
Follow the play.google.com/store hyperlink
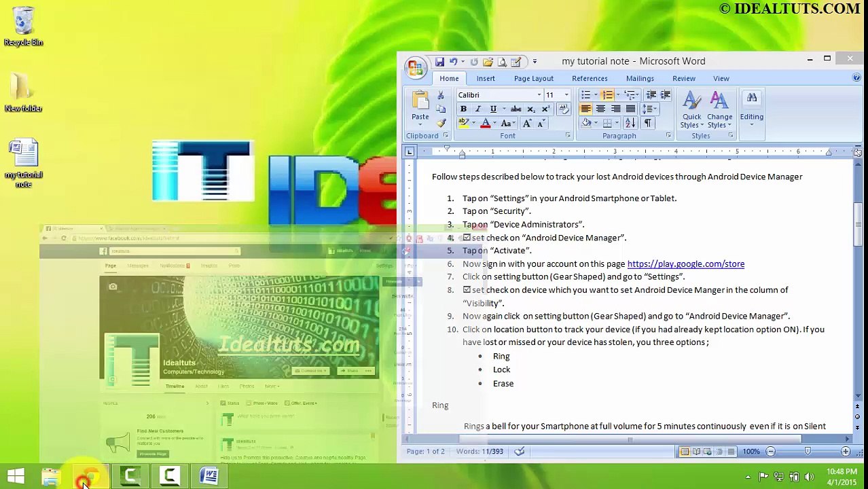(x=685, y=264)
